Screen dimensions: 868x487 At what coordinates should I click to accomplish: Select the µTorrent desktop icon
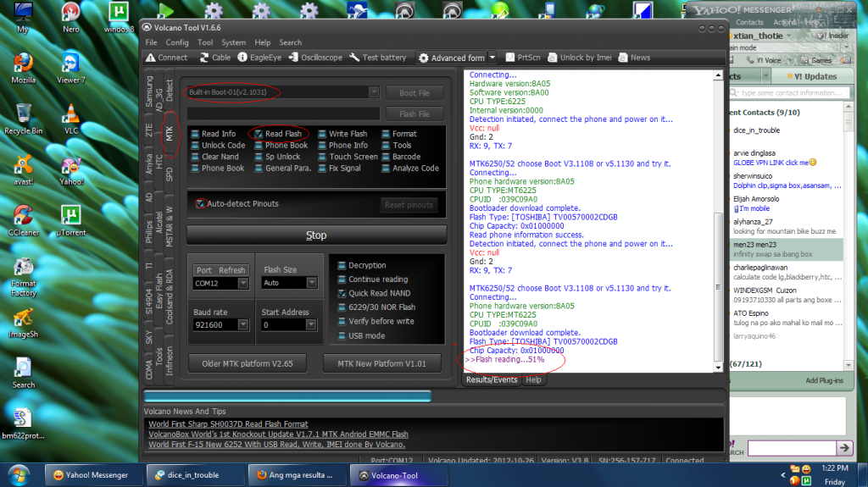pyautogui.click(x=71, y=221)
